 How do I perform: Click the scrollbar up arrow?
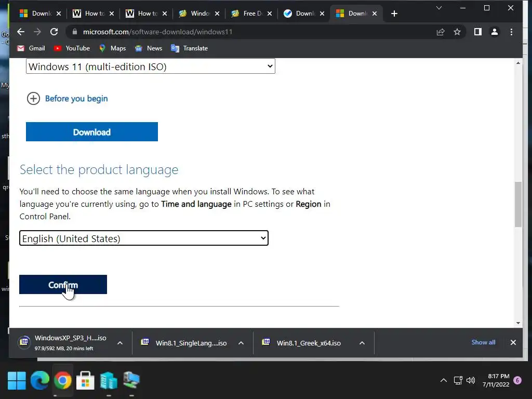[x=518, y=63]
